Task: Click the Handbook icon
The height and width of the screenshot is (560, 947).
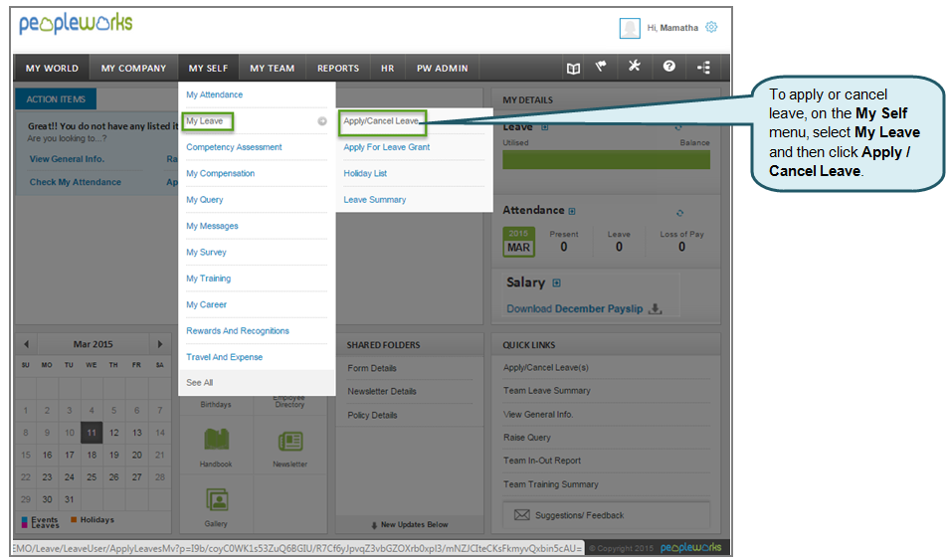Action: [216, 440]
